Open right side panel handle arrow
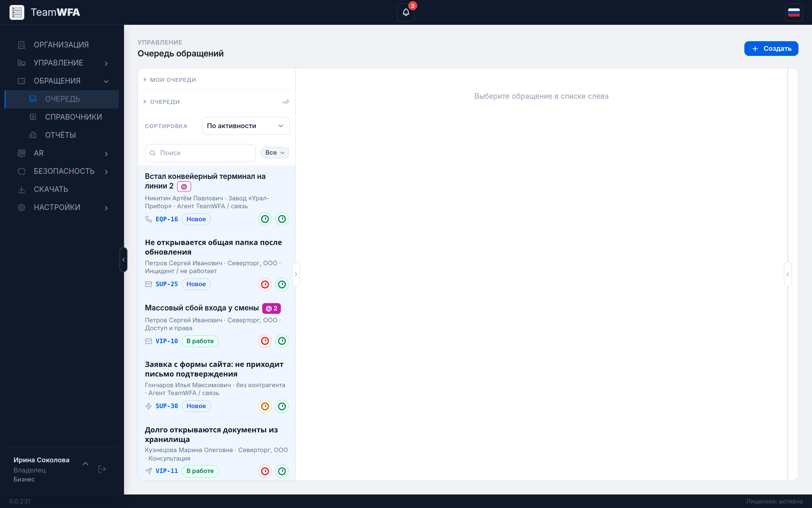This screenshot has width=812, height=508. click(x=788, y=275)
